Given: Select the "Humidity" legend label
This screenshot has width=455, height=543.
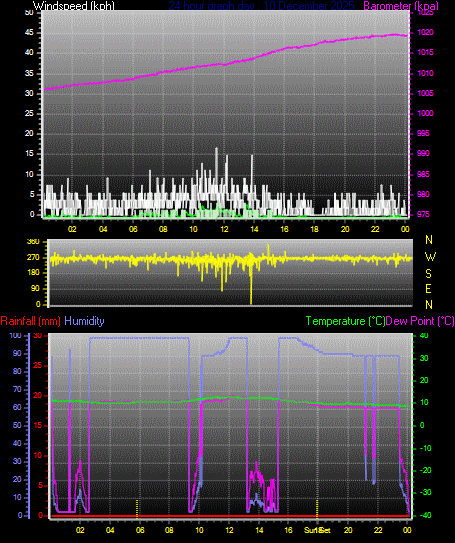Looking at the screenshot, I should 84,321.
